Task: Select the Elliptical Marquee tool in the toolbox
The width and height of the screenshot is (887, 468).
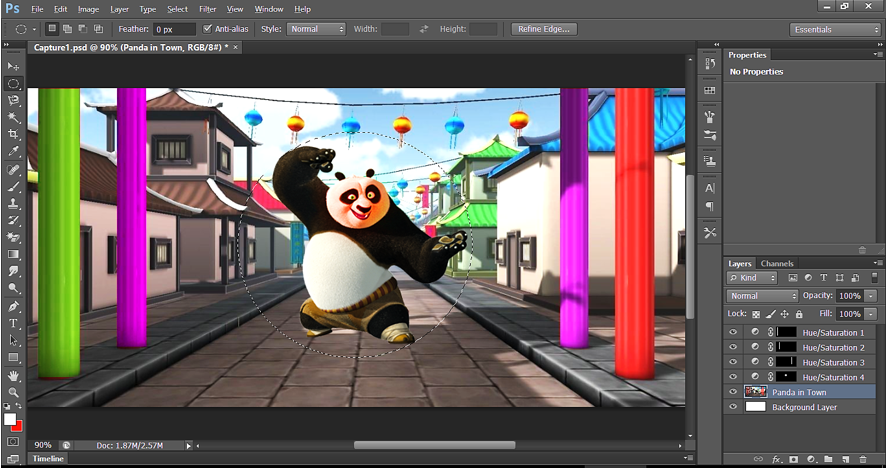Action: (x=13, y=84)
